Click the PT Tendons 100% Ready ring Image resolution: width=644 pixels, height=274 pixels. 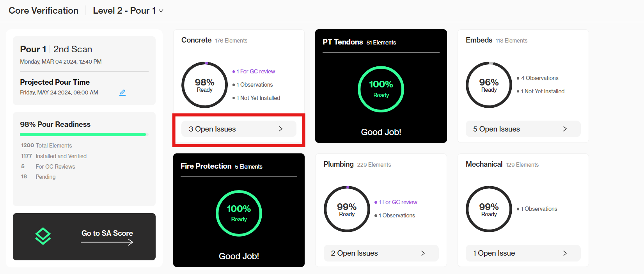click(x=381, y=89)
